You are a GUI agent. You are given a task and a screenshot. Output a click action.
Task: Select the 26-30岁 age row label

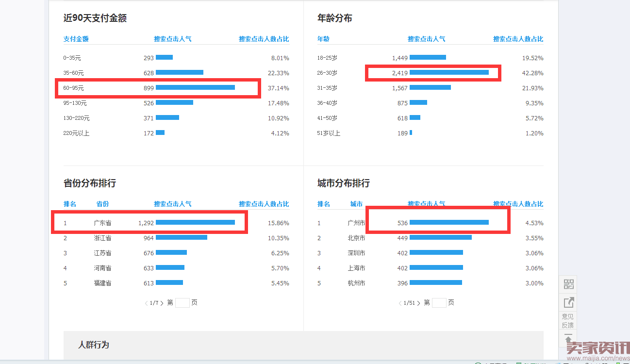pos(328,73)
